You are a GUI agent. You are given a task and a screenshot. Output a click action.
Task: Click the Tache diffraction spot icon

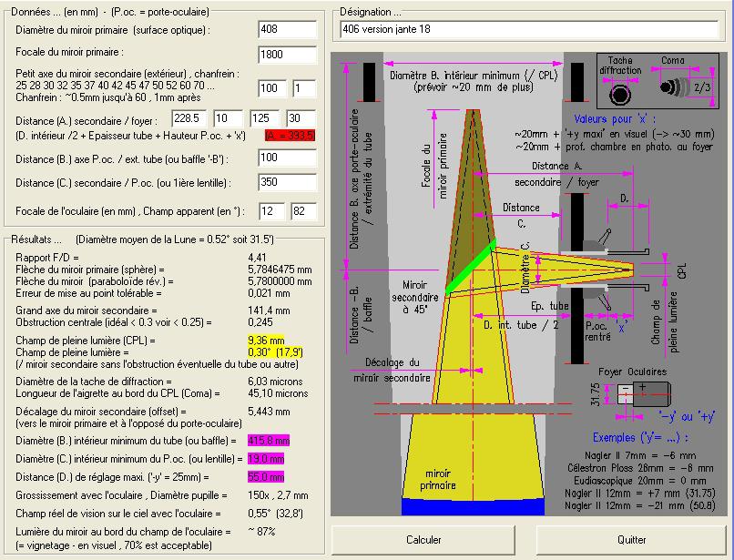point(620,94)
